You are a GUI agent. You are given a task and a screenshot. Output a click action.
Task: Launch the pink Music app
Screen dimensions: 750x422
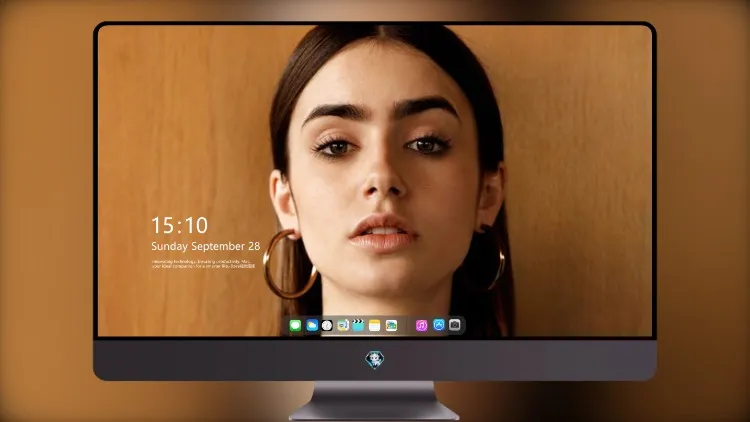pyautogui.click(x=421, y=325)
